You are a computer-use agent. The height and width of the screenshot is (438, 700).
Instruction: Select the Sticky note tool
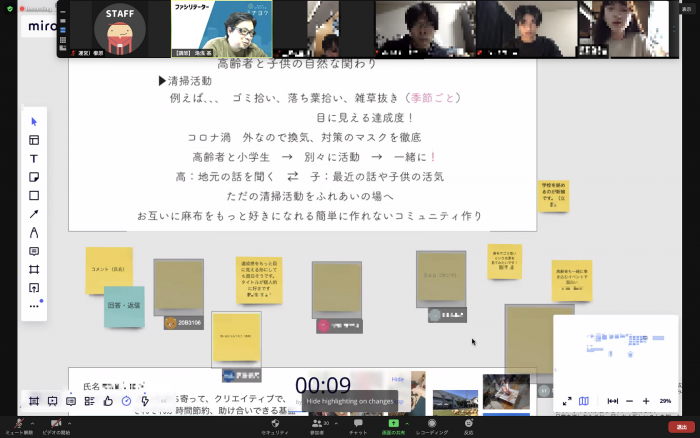[34, 177]
